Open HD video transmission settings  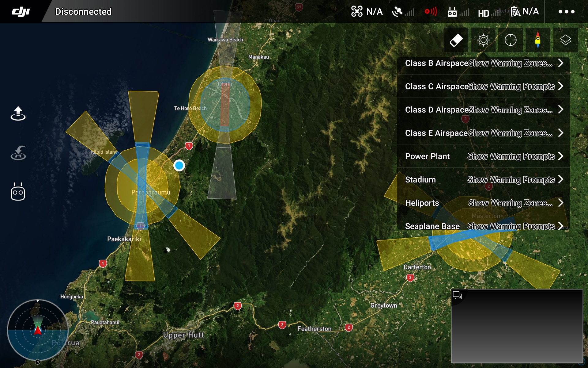pos(489,13)
